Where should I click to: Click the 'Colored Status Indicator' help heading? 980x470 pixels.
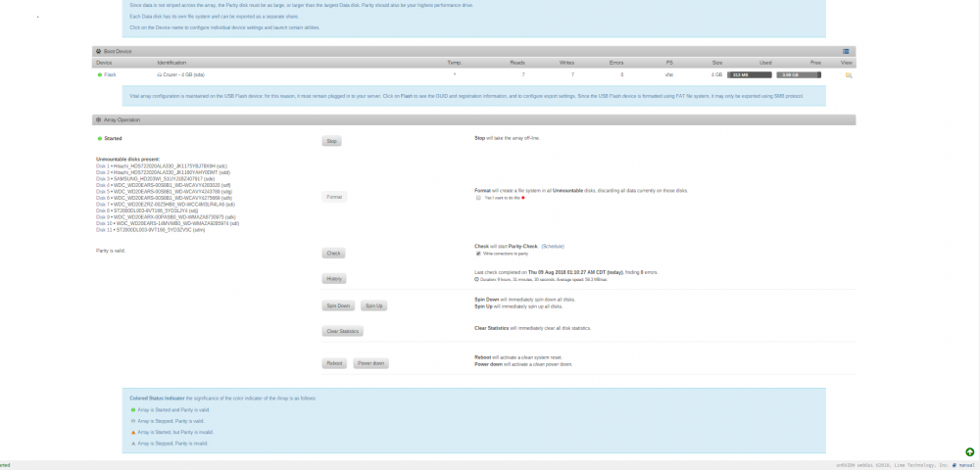[x=158, y=398]
